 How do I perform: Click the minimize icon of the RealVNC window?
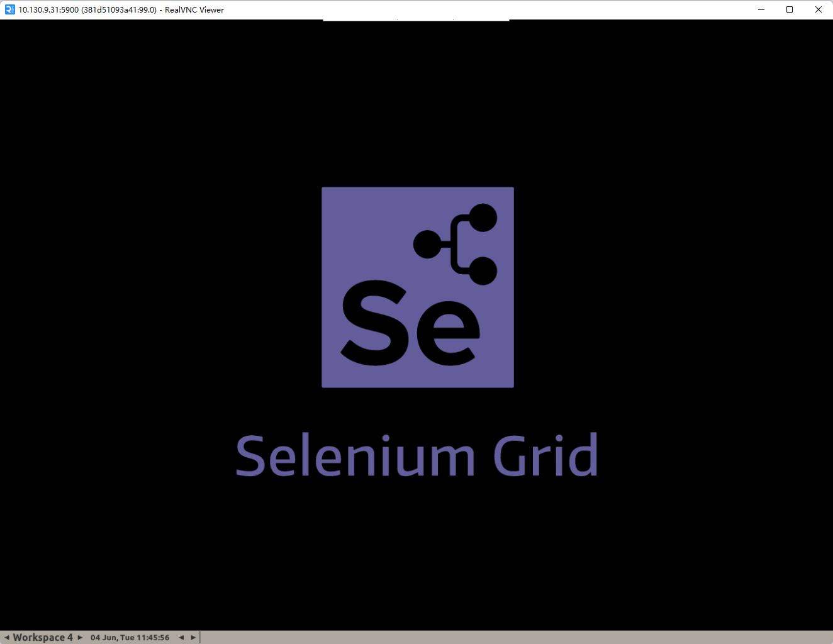point(761,9)
